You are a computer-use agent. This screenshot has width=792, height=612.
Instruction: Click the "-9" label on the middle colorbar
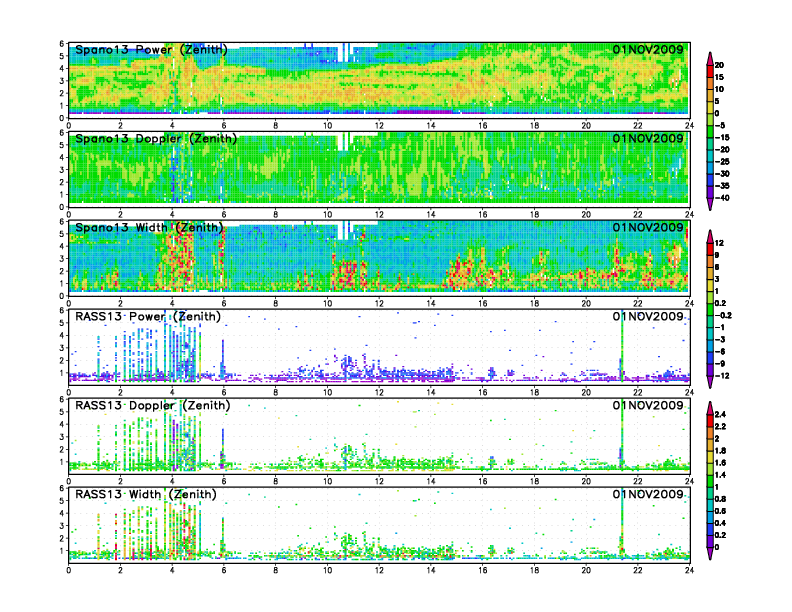pos(720,364)
